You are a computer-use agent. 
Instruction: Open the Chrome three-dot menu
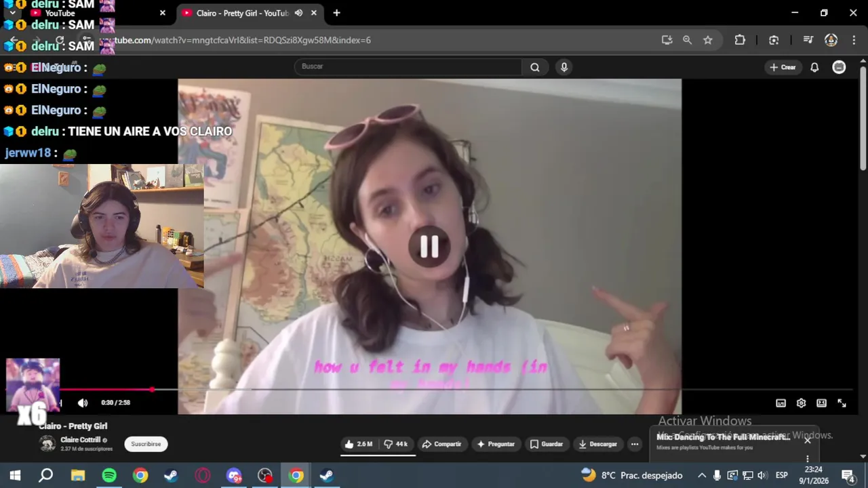(x=853, y=40)
